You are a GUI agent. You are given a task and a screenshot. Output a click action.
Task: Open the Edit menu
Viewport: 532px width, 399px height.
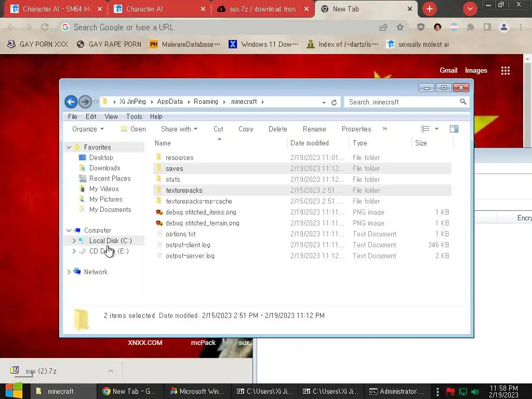(91, 116)
